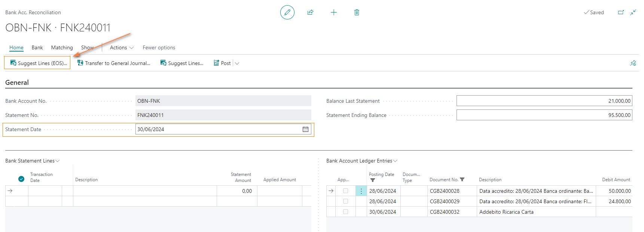The height and width of the screenshot is (232, 644).
Task: Click the Bank Account No. field
Action: click(223, 101)
